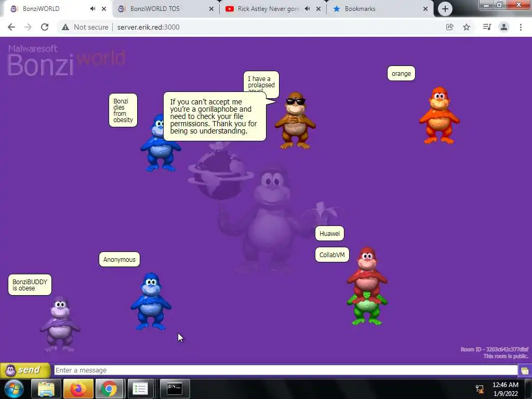Click the Room ID text
The height and width of the screenshot is (399, 532).
click(x=495, y=349)
